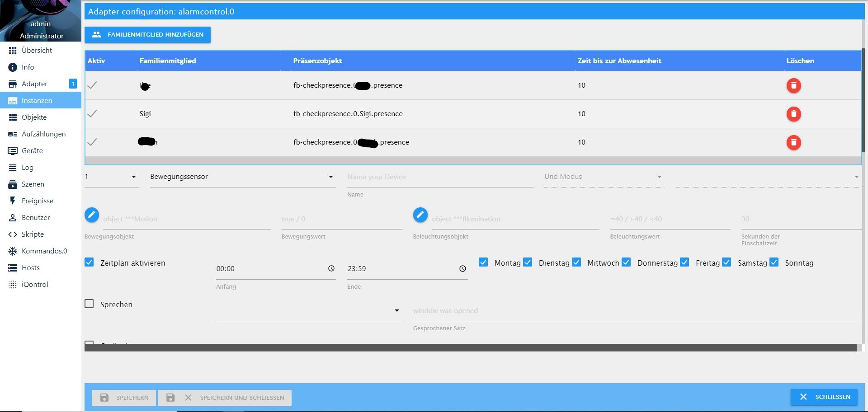Enable the Sprechen checkbox
The height and width of the screenshot is (412, 868).
[89, 304]
